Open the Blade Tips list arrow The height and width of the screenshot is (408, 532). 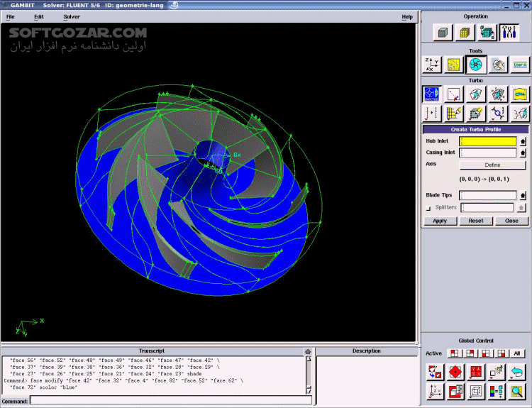523,195
